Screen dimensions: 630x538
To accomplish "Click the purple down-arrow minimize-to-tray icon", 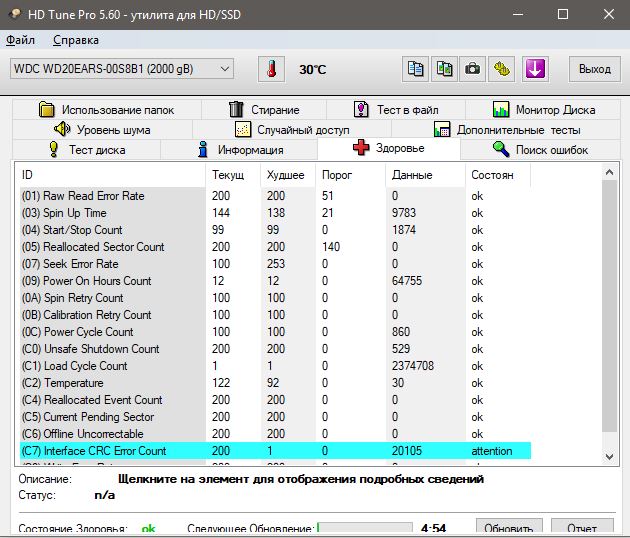I will (x=535, y=69).
